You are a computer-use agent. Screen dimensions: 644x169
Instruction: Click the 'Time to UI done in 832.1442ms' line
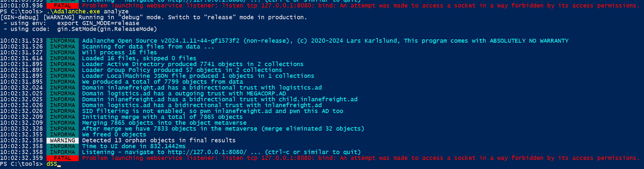(x=134, y=146)
